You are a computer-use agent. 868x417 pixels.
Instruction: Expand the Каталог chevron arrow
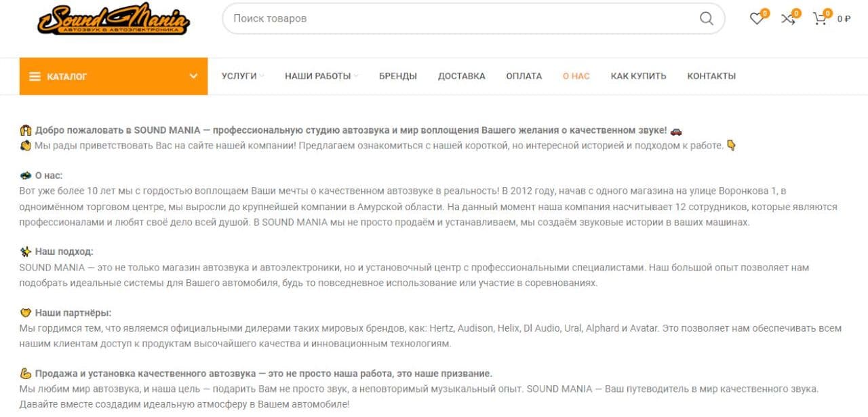(x=193, y=77)
